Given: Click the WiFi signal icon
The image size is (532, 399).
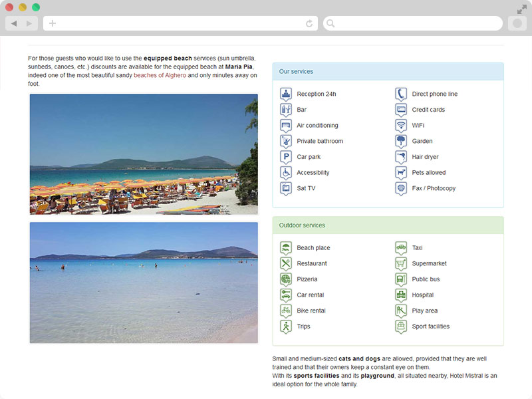Looking at the screenshot, I should point(401,125).
